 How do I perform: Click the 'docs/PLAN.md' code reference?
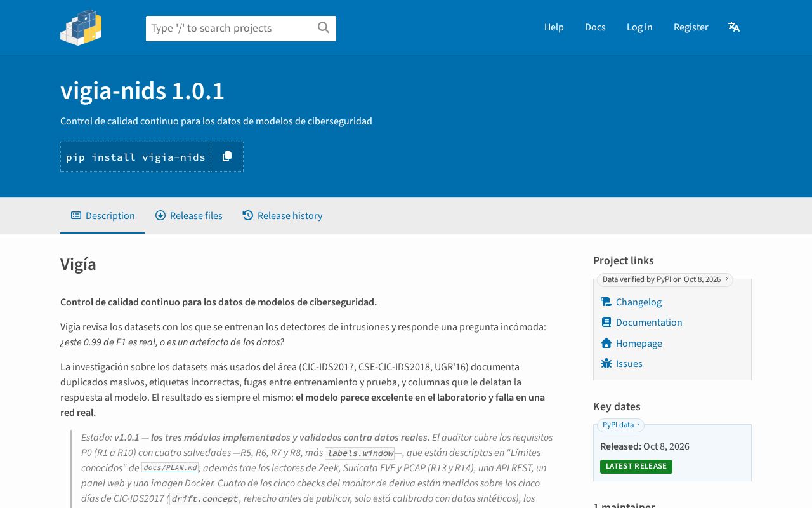tap(170, 468)
